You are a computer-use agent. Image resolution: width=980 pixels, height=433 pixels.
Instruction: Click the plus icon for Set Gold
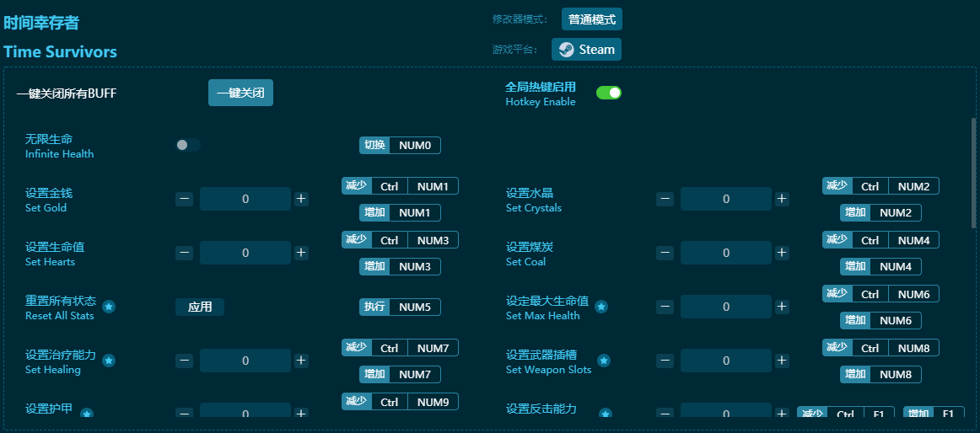pyautogui.click(x=301, y=200)
